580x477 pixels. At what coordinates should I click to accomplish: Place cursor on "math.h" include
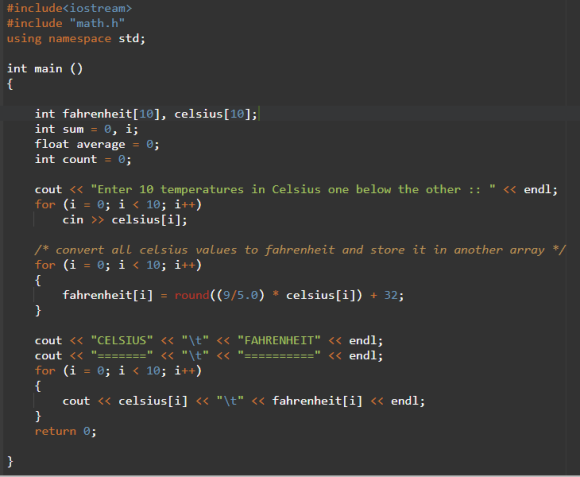click(97, 23)
